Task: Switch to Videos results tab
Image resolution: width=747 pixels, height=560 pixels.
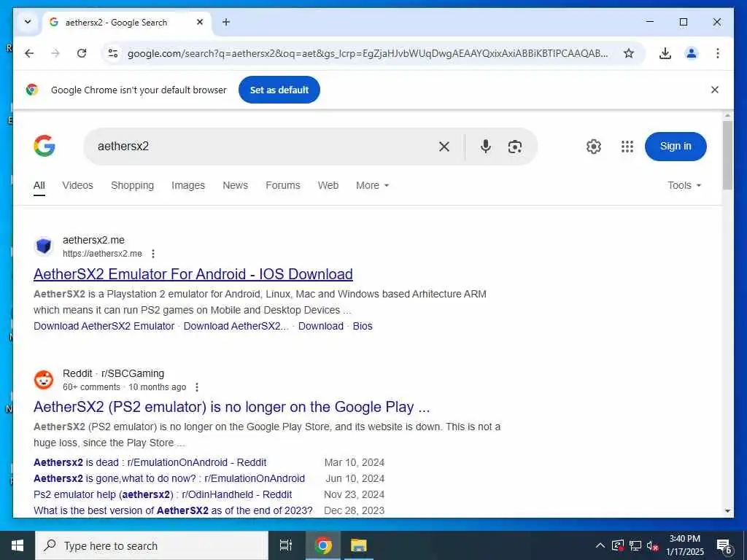Action: pos(77,185)
